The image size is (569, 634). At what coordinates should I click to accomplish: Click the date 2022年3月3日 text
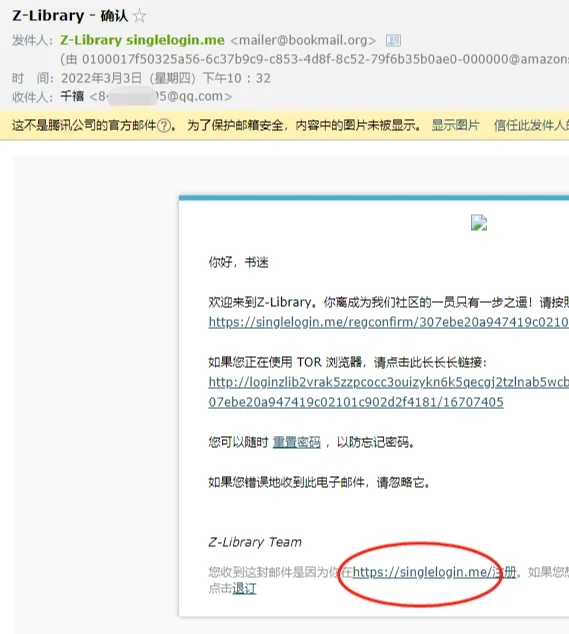click(x=102, y=78)
